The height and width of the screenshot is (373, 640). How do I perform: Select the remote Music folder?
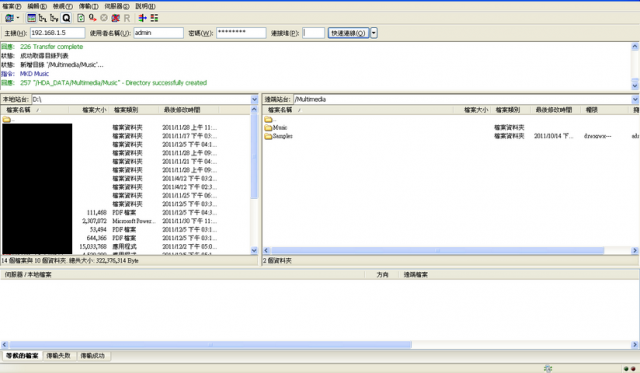(x=276, y=127)
